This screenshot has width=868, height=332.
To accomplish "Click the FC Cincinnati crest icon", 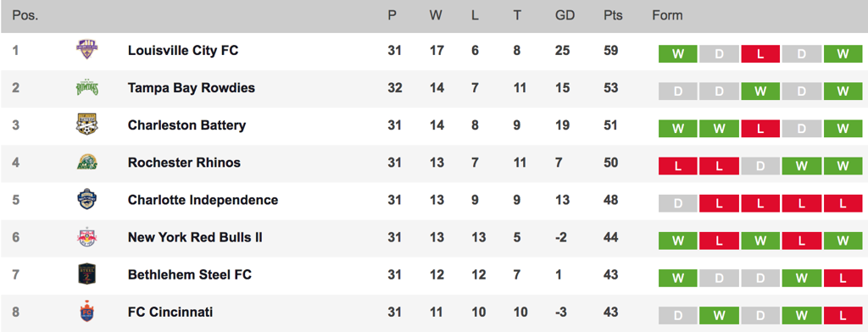I will pyautogui.click(x=87, y=312).
